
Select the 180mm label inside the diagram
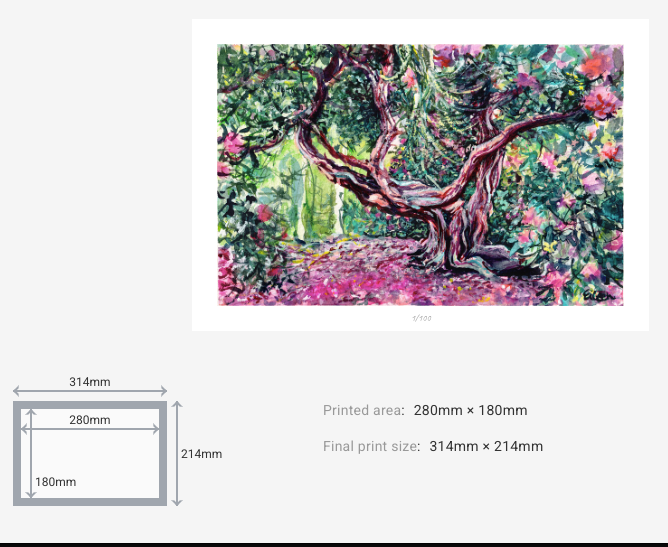click(x=55, y=482)
